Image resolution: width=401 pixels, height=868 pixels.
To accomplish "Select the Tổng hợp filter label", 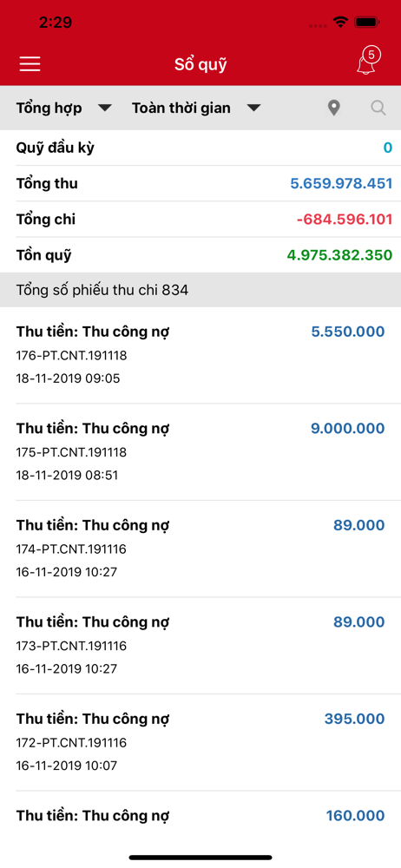I will [49, 108].
